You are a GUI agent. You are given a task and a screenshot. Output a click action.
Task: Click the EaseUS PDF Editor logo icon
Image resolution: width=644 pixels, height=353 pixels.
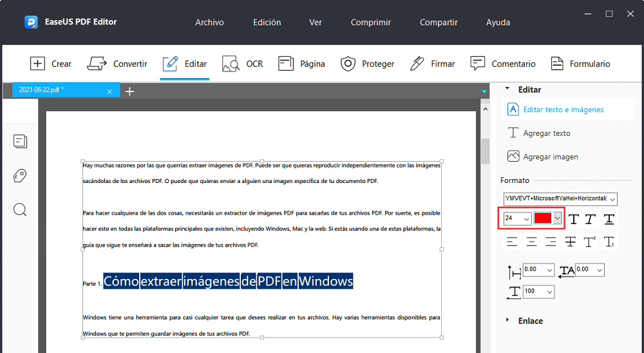31,22
